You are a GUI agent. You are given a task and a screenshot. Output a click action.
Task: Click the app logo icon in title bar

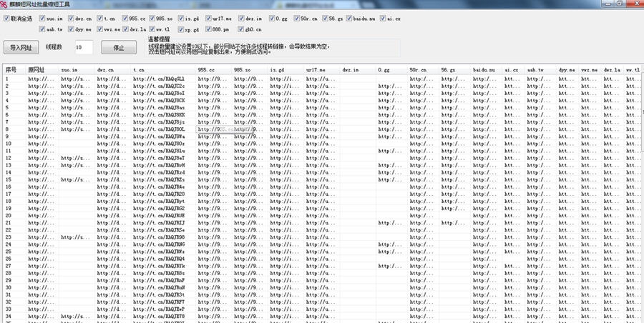coord(4,4)
